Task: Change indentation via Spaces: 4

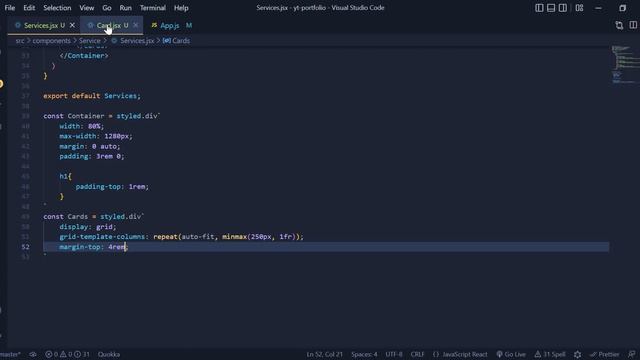Action: tap(364, 354)
